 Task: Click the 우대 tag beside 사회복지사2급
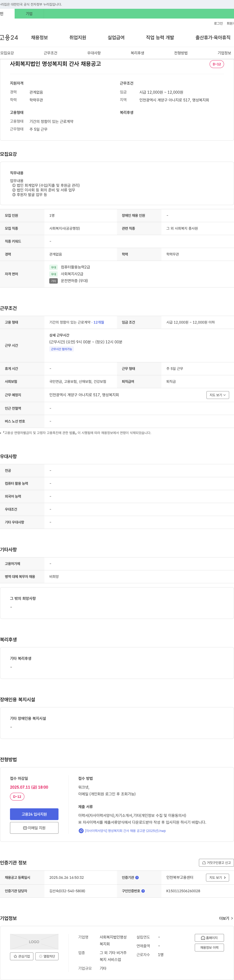[x=53, y=274]
